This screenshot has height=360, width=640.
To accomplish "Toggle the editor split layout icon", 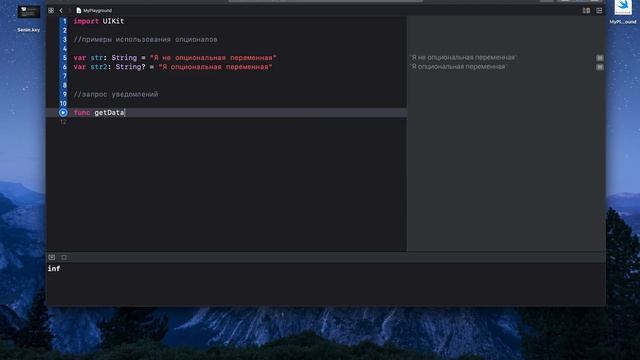I will tap(586, 11).
